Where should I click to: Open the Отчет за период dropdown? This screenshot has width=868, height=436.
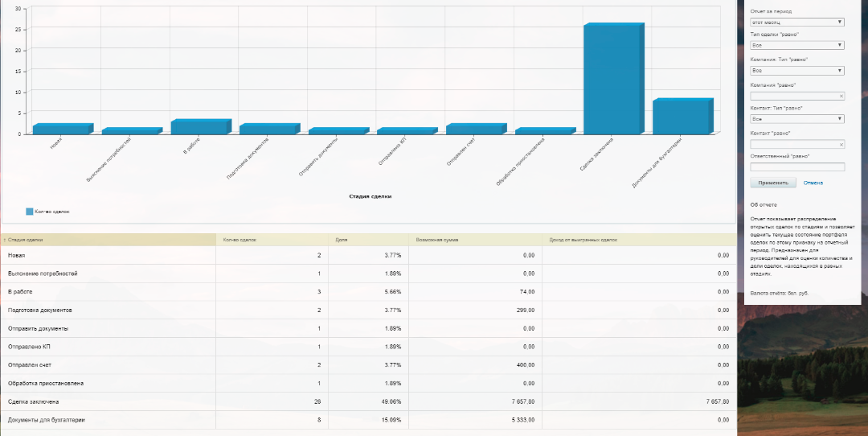pyautogui.click(x=796, y=23)
